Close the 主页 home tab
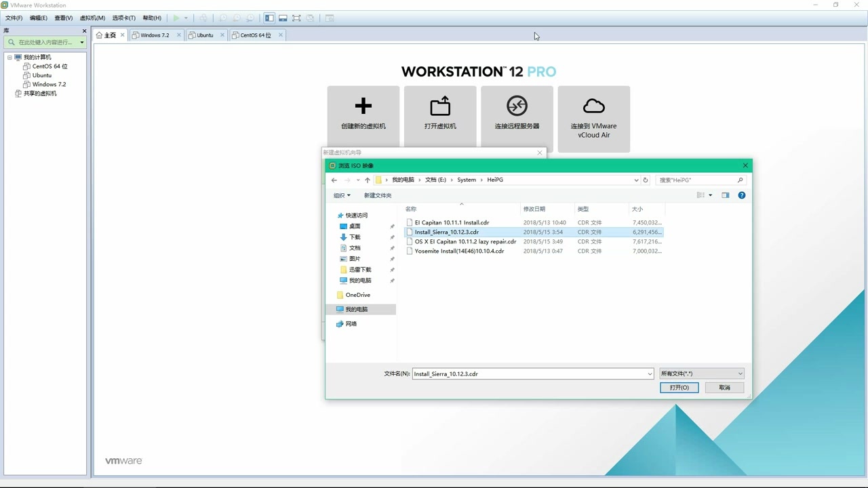The image size is (868, 488). (x=123, y=35)
